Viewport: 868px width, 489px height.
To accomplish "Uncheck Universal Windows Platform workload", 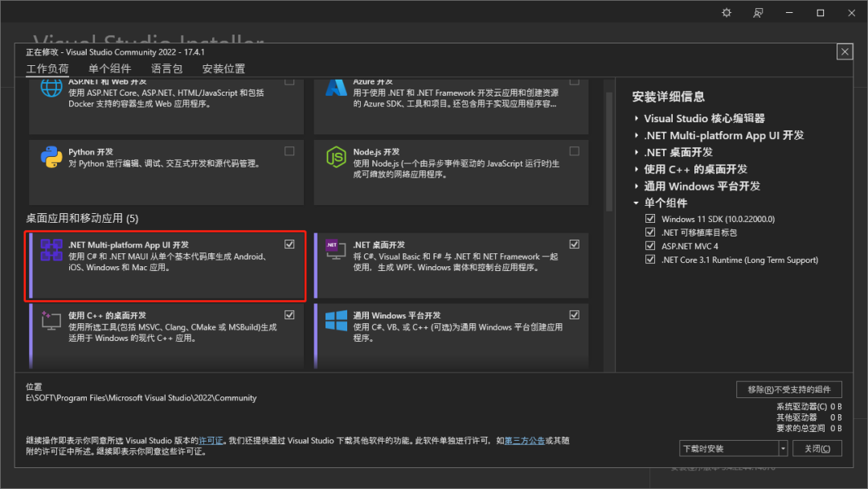I will 575,314.
